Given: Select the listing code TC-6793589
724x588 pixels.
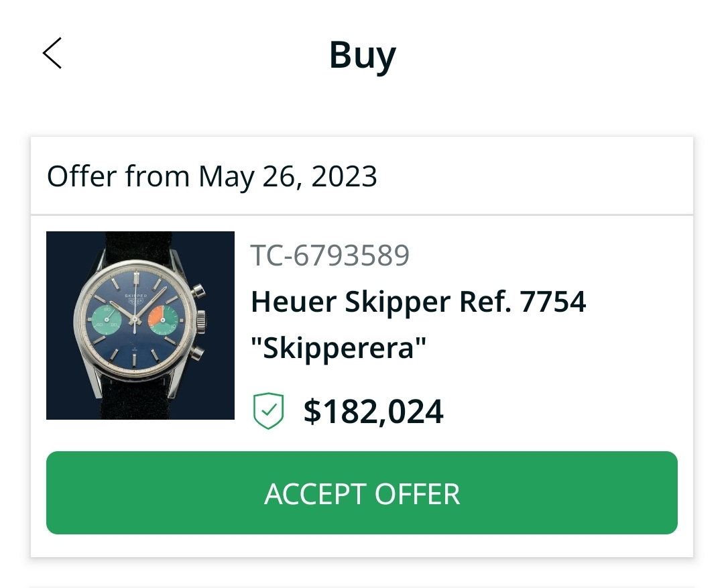Looking at the screenshot, I should tap(329, 255).
